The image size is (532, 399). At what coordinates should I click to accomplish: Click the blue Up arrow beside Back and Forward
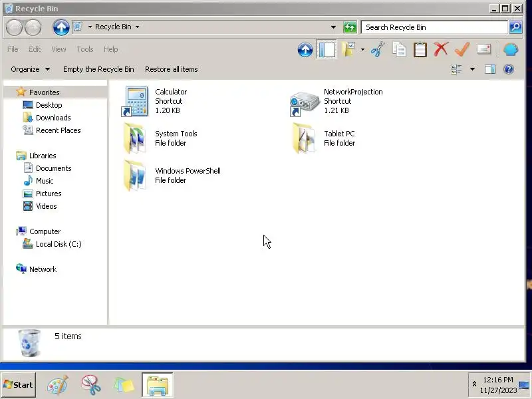pyautogui.click(x=61, y=27)
